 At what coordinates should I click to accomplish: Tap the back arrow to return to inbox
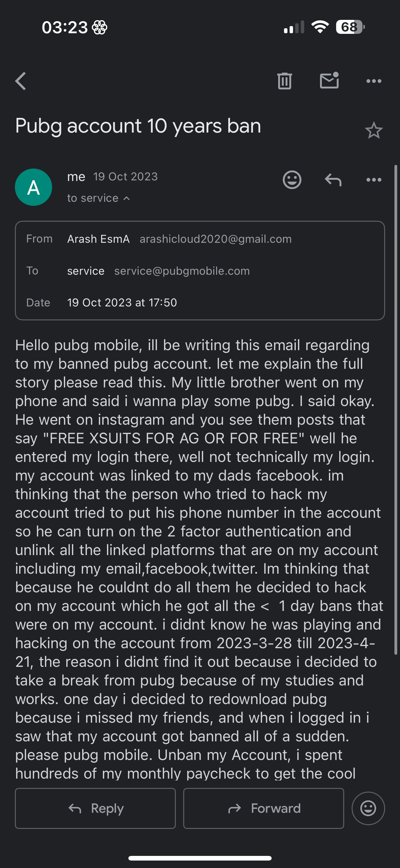21,81
